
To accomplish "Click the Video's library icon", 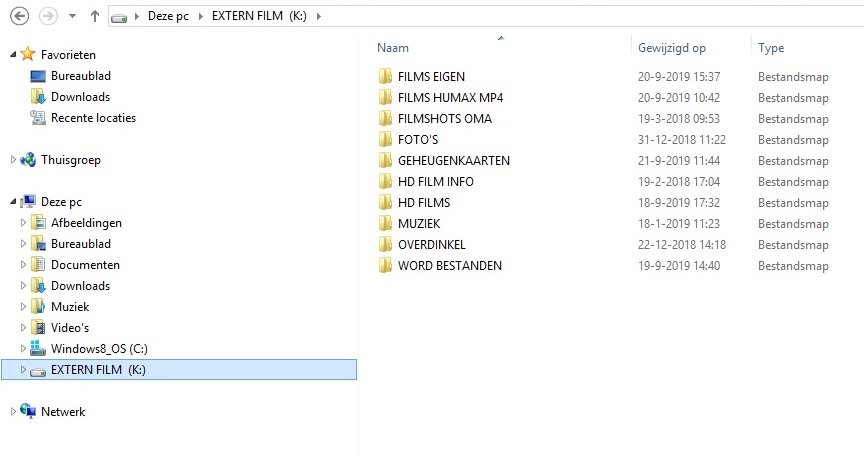I will (x=38, y=327).
